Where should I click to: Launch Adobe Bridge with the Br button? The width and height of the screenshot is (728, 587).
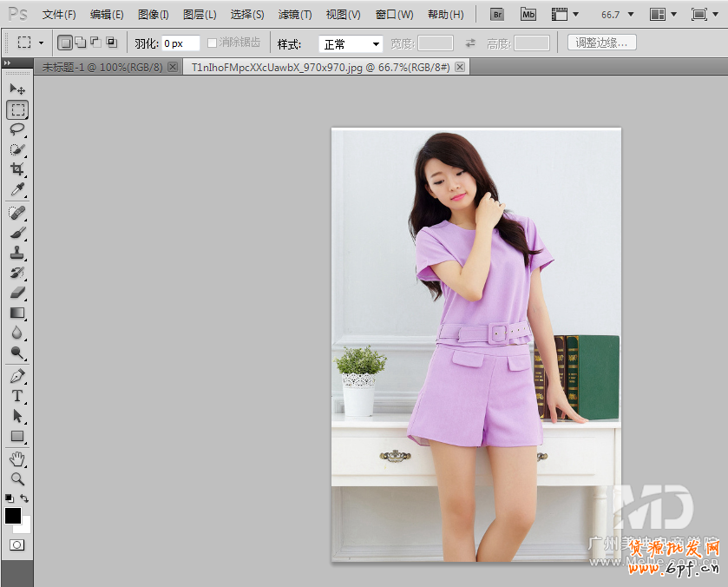[496, 15]
